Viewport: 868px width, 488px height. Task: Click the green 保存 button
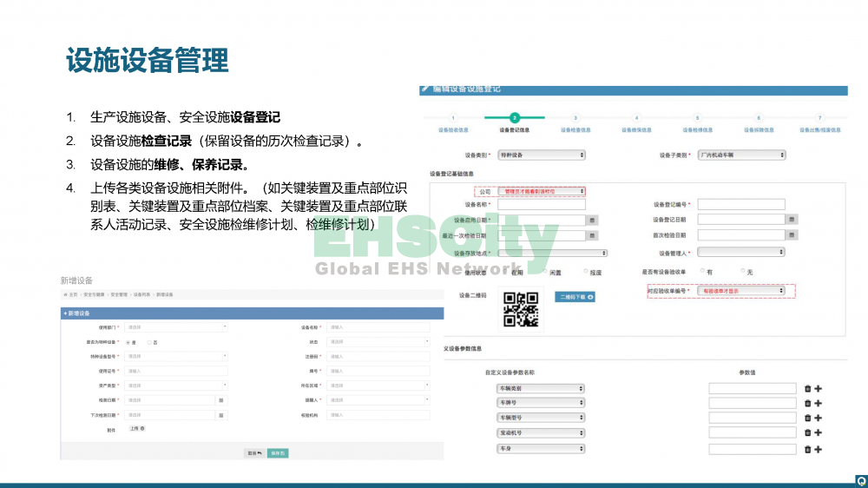click(x=278, y=453)
